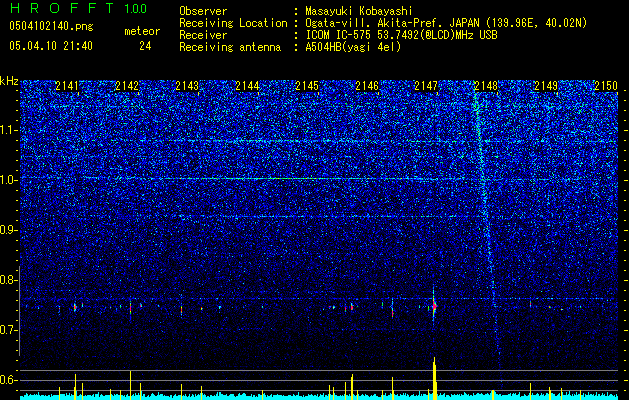Click the 2147 time marker
This screenshot has width=629, height=400.
pos(426,86)
